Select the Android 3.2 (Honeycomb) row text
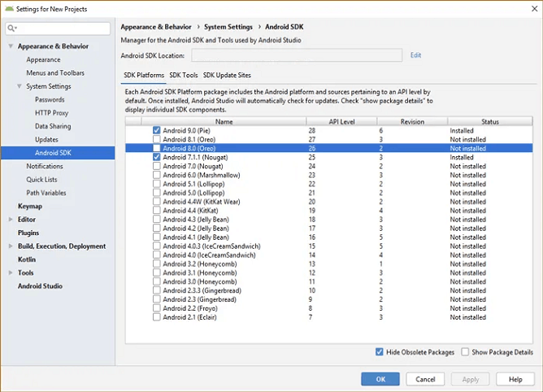This screenshot has height=392, width=543. 200,264
